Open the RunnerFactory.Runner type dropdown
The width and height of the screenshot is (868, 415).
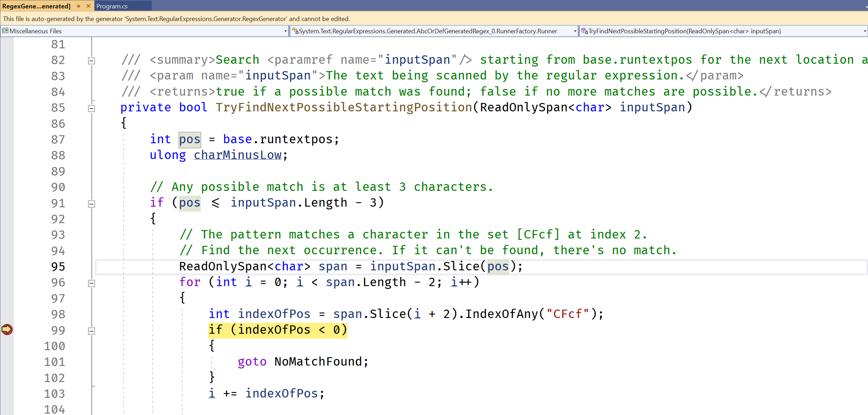(x=575, y=31)
